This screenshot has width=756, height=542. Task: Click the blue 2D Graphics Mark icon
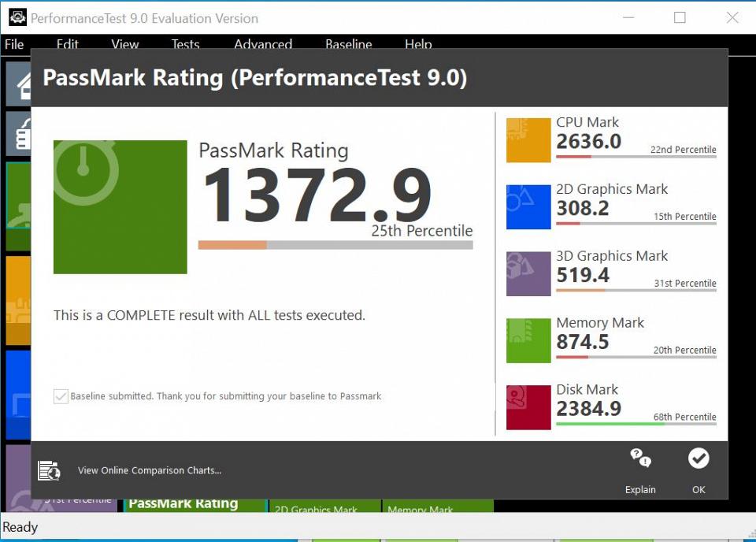(x=528, y=207)
